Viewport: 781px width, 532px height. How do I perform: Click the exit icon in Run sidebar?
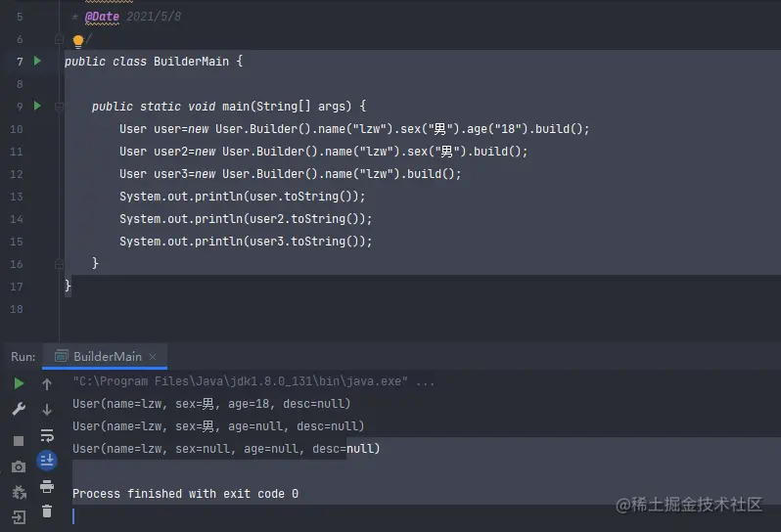coord(19,517)
